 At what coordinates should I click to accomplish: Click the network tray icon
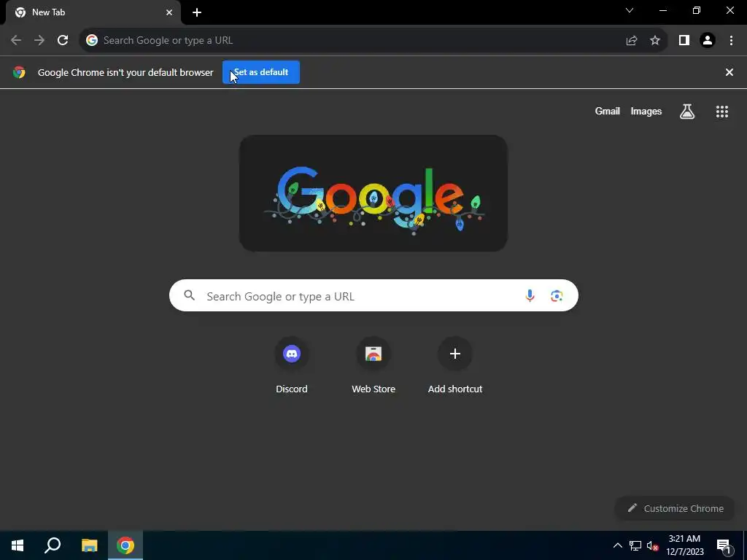point(635,545)
